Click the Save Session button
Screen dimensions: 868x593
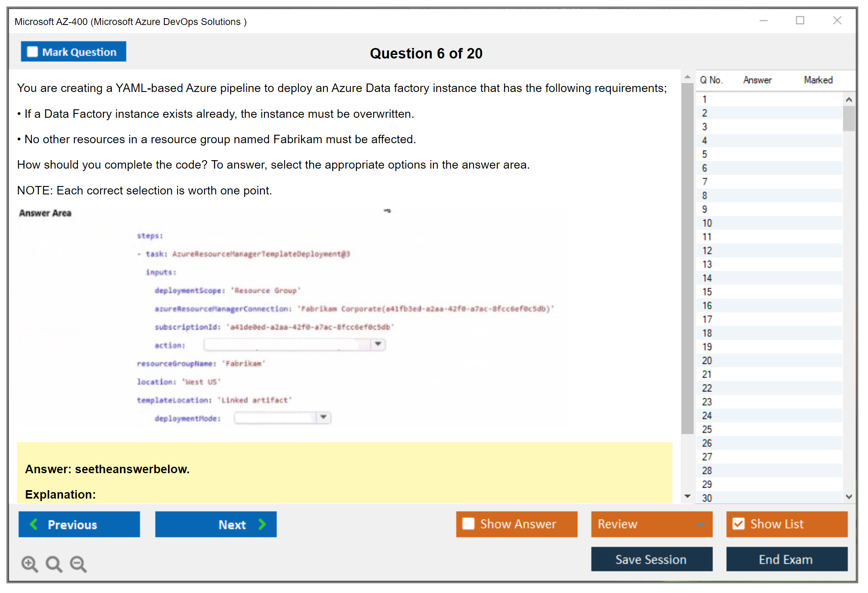pos(651,559)
